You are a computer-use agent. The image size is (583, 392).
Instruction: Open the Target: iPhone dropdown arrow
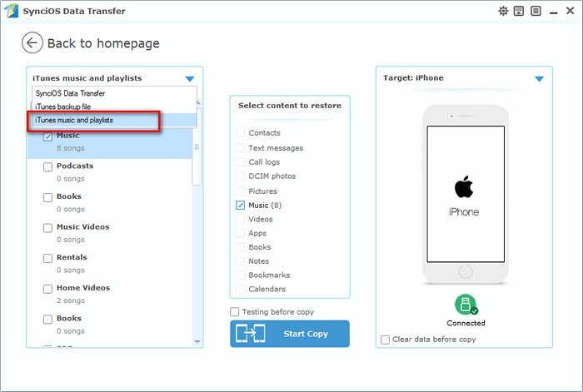tap(539, 79)
